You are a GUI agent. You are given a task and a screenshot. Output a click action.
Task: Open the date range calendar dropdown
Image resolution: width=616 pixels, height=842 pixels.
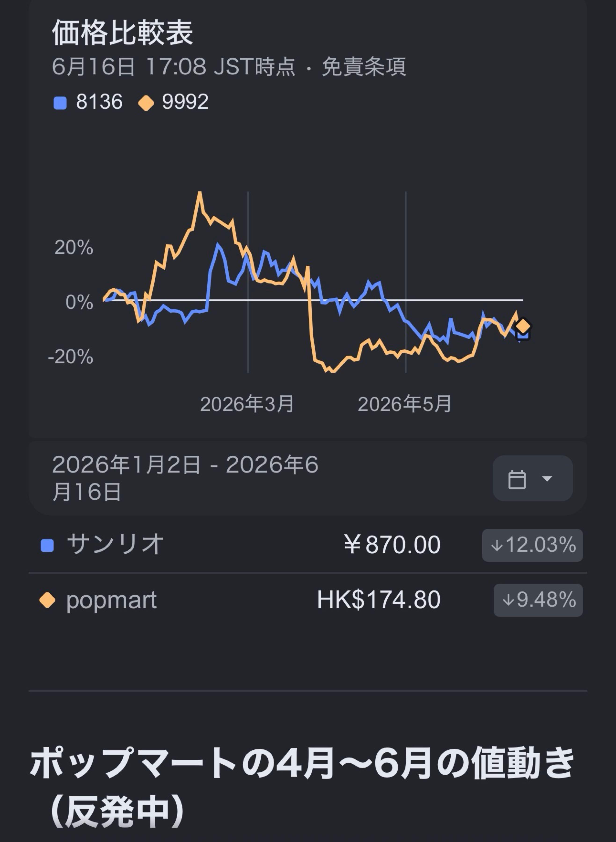(x=532, y=478)
